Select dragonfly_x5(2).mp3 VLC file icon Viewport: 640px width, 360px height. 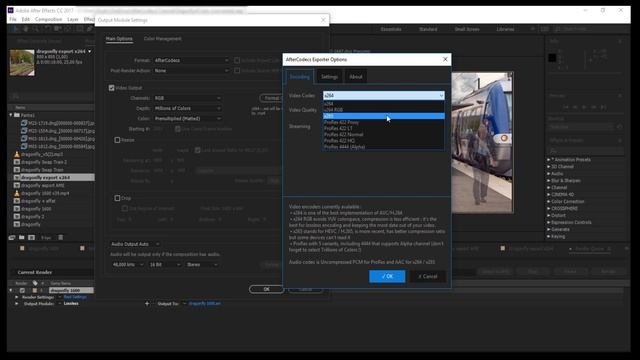[17, 154]
